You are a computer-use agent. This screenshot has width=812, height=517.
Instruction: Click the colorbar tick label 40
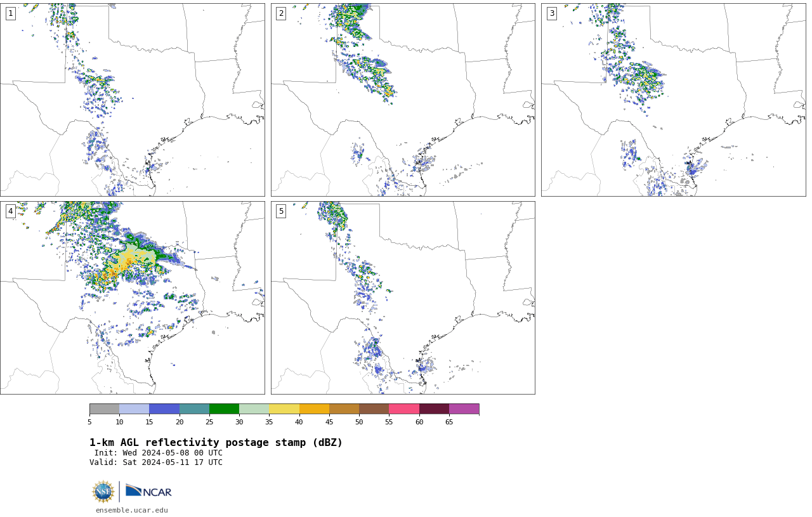(x=299, y=422)
